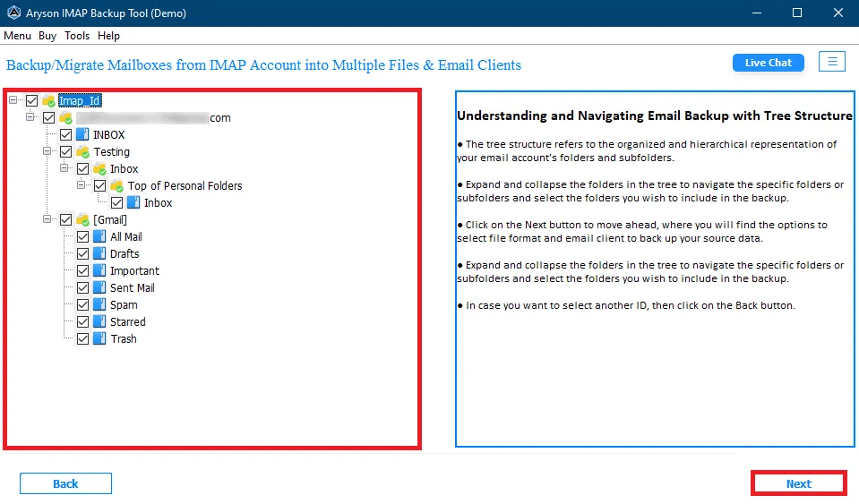Viewport: 859px width, 504px height.
Task: Maximize the Aryson IMAP Backup window
Action: point(797,13)
